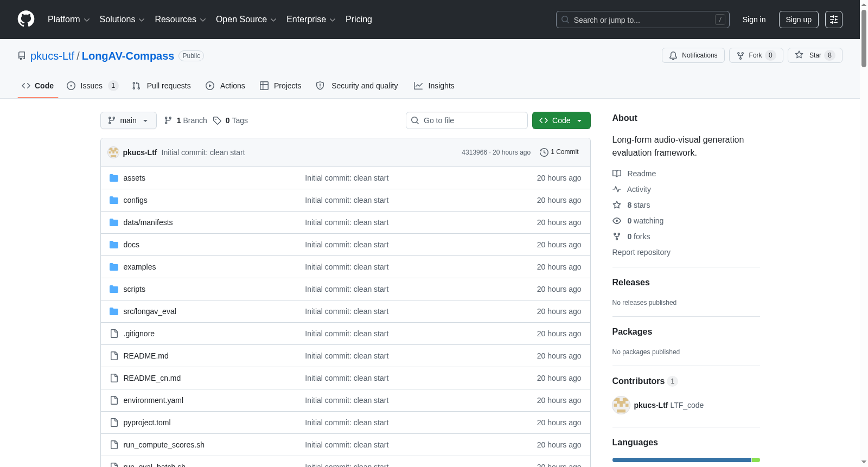Click the fork icon beside 0 forks
868x467 pixels.
[x=617, y=236]
